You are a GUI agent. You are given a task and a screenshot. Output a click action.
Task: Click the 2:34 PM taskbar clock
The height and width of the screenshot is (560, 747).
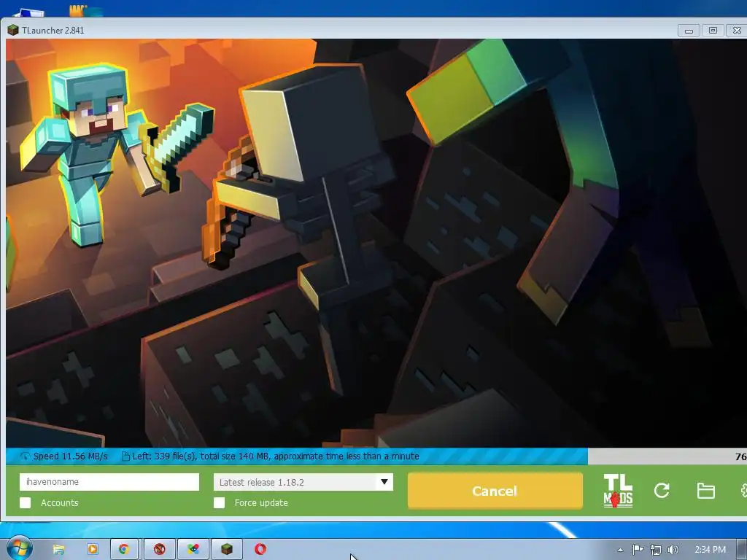(x=711, y=550)
